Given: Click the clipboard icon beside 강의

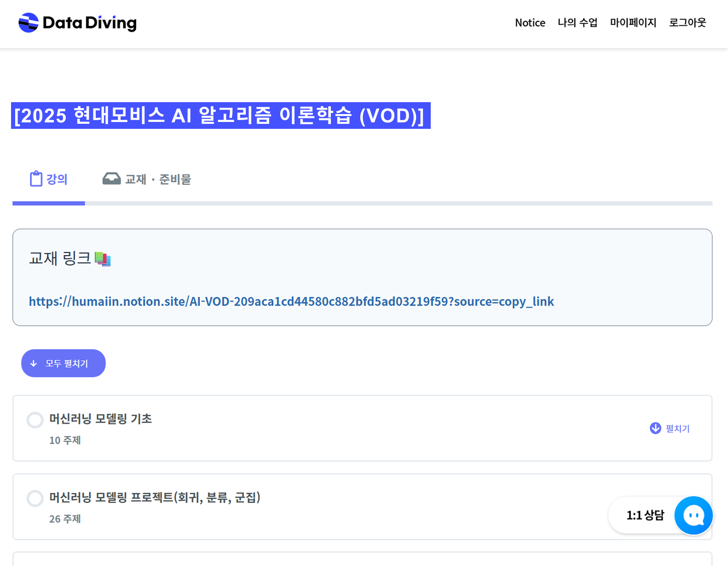Looking at the screenshot, I should click(x=36, y=179).
